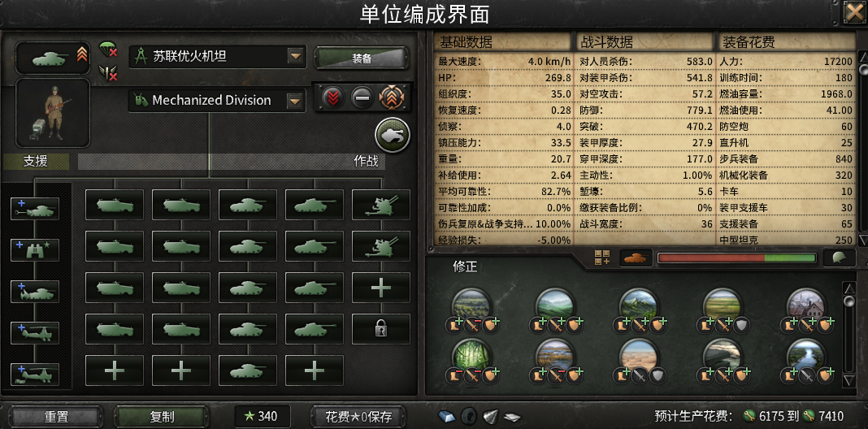The height and width of the screenshot is (429, 868).
Task: Select first anti-air battalion slot
Action: point(381,205)
